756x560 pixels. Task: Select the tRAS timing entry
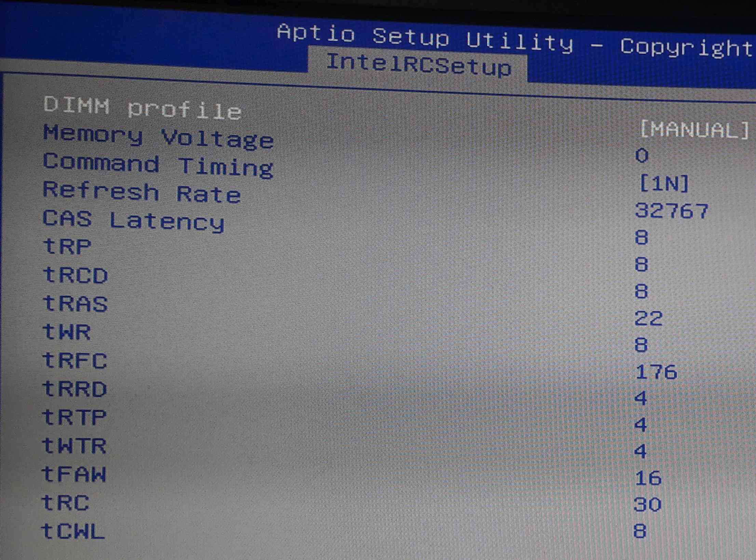click(x=75, y=303)
